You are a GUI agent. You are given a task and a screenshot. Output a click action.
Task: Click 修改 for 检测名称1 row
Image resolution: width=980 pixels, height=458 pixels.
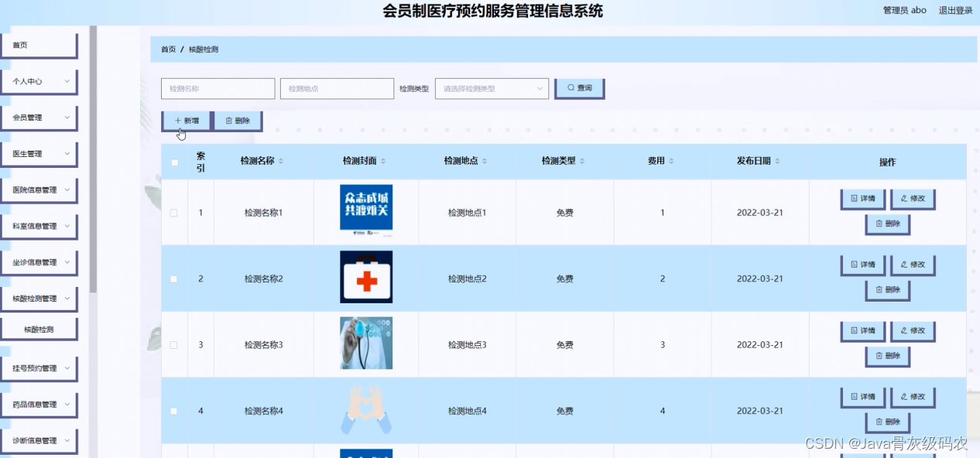pos(913,199)
